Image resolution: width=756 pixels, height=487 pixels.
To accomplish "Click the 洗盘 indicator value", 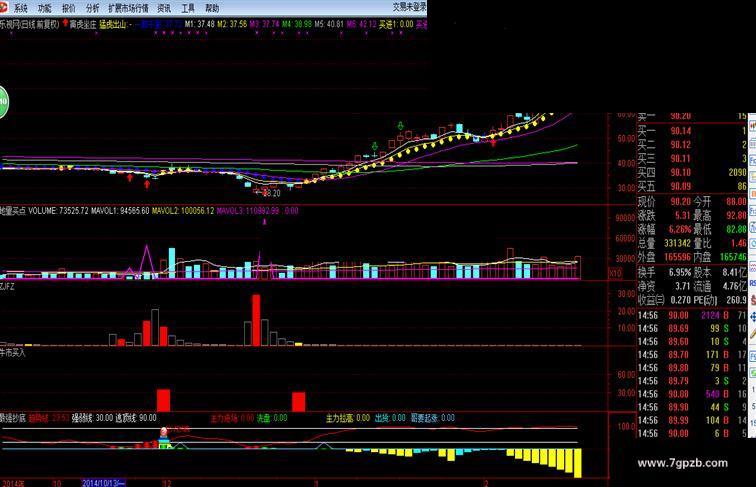I will [271, 418].
